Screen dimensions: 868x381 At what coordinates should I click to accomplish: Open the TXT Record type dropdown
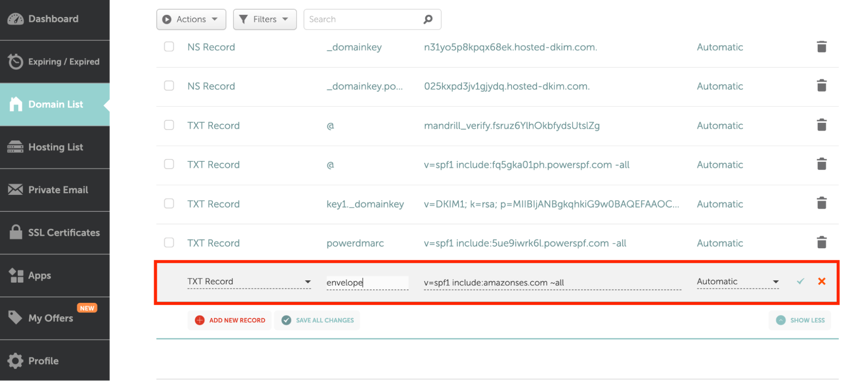click(249, 282)
